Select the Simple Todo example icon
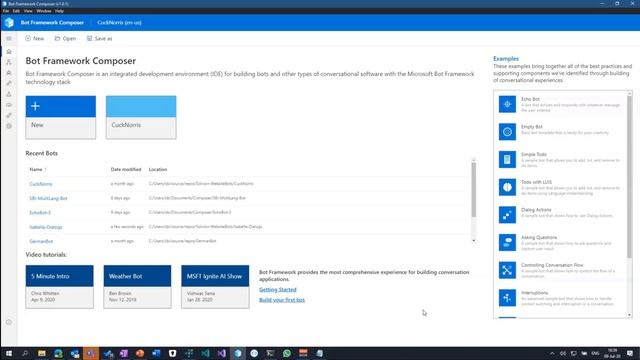Screen dimensions: 640x360 (x=507, y=160)
